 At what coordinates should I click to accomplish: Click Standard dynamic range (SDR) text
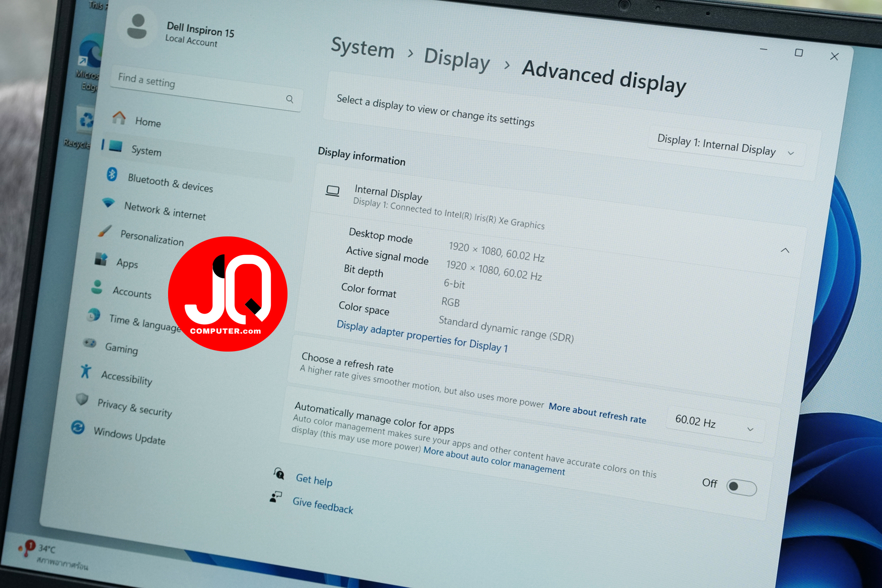click(506, 329)
